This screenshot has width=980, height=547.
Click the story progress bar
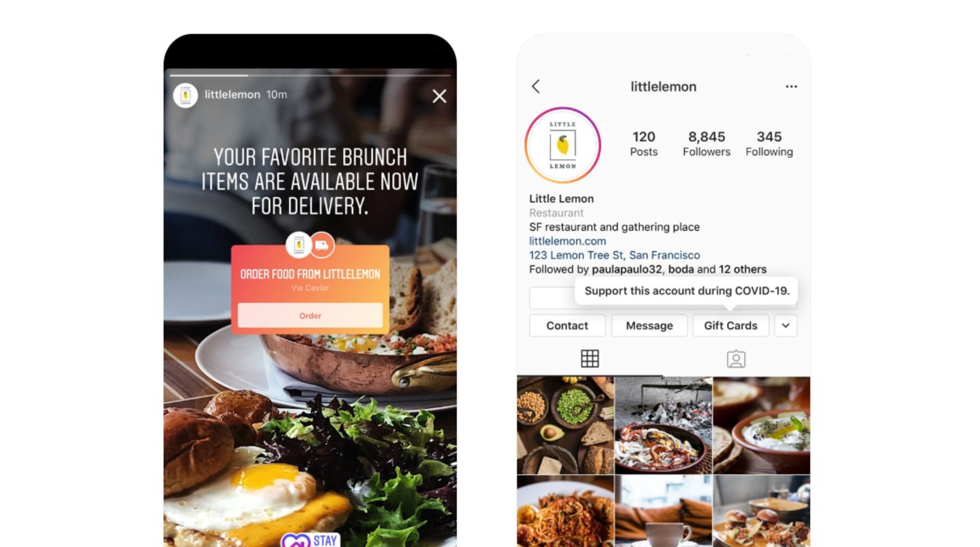point(310,75)
